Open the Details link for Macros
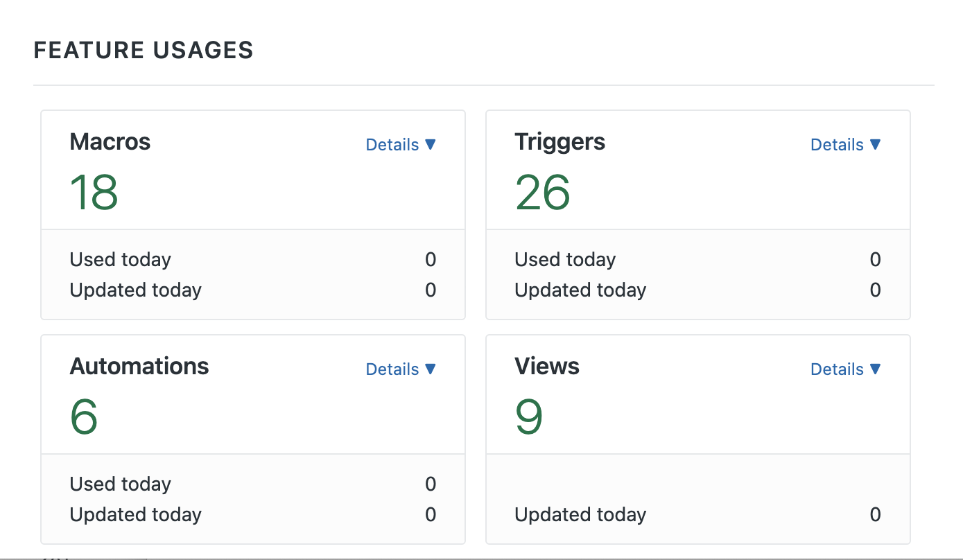Image resolution: width=963 pixels, height=560 pixels. pyautogui.click(x=392, y=145)
